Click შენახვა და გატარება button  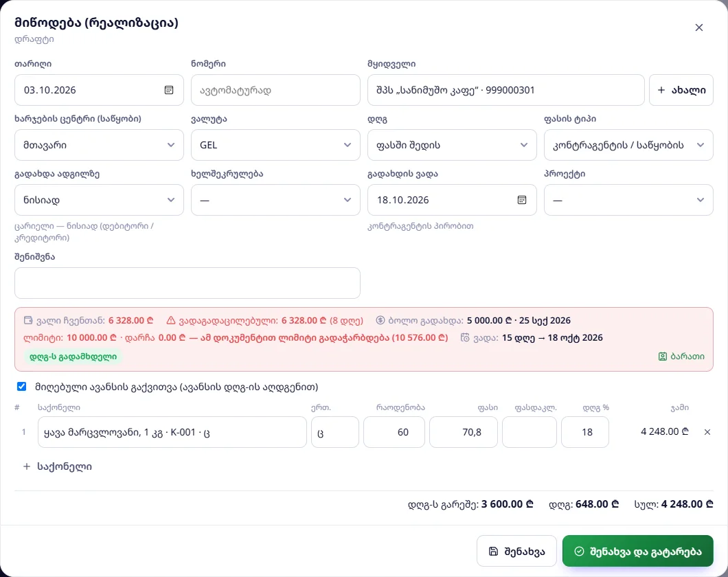click(x=637, y=551)
